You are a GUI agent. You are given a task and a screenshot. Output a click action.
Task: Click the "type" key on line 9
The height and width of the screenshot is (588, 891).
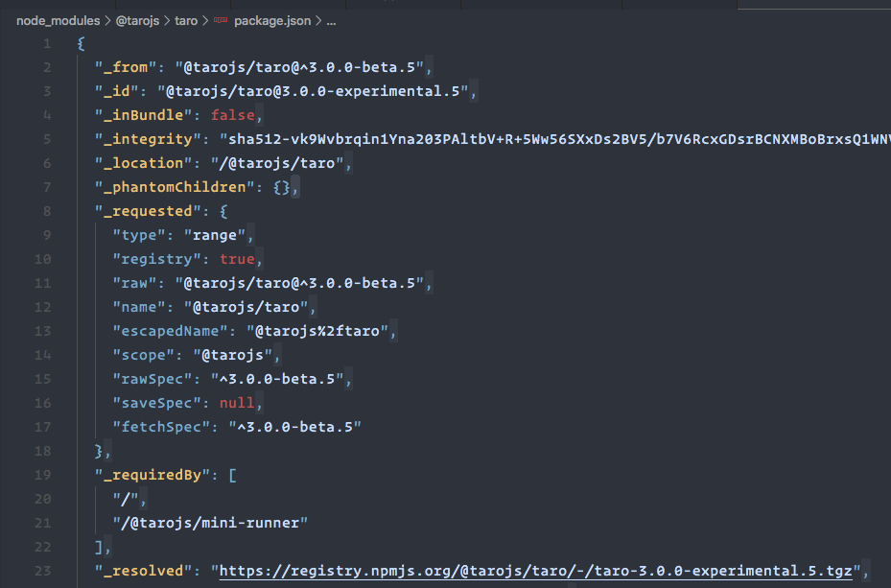tap(139, 235)
